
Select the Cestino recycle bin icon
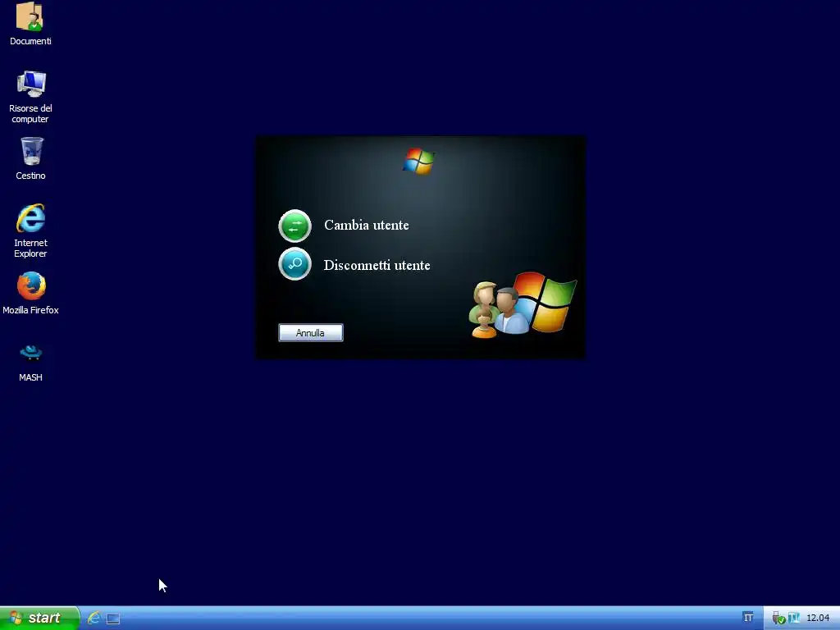tap(30, 158)
